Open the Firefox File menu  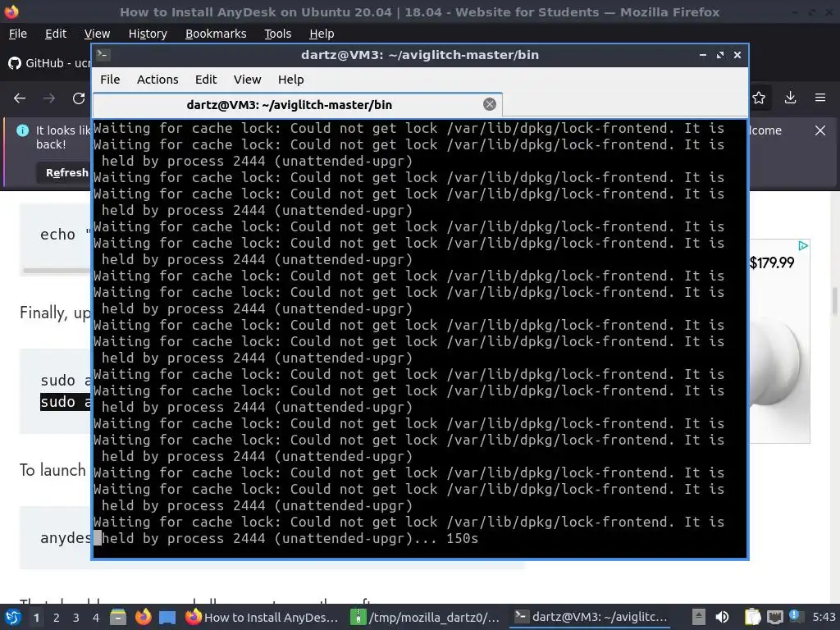pos(18,34)
